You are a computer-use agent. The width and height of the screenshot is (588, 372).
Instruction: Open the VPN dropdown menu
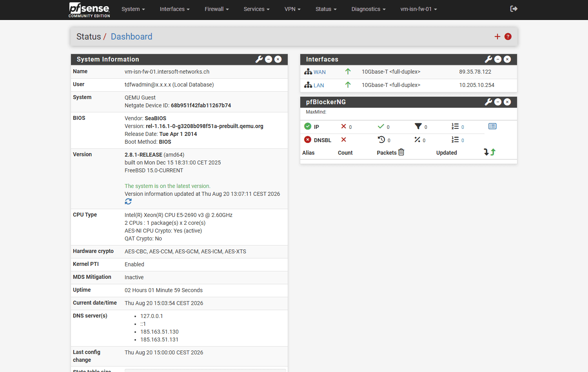pos(292,9)
